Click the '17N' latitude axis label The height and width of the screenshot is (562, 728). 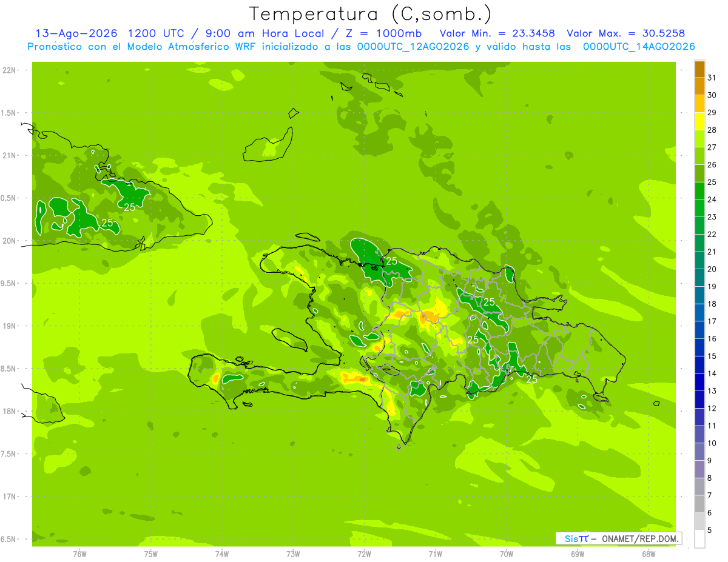(x=9, y=497)
